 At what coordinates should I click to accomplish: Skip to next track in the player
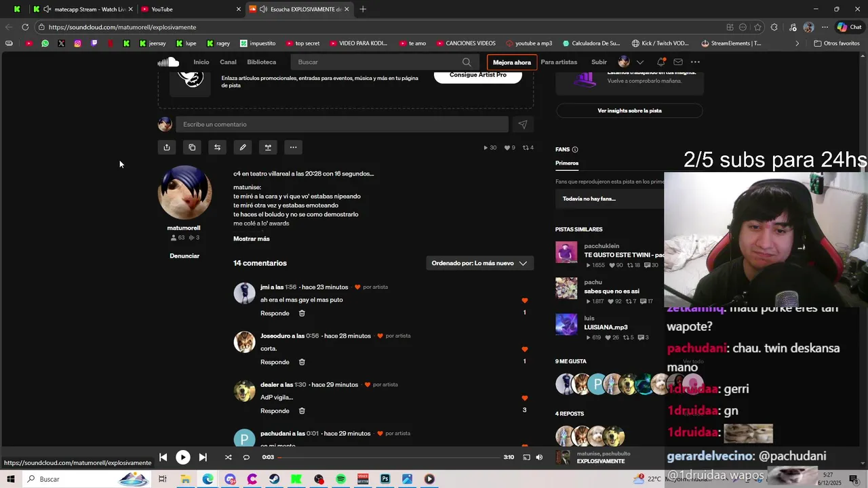tap(203, 457)
